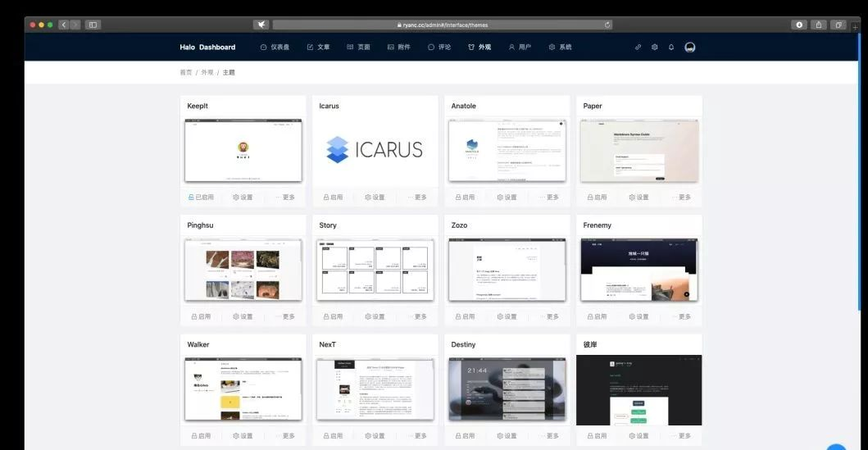Open the 用户 user menu

coord(520,47)
